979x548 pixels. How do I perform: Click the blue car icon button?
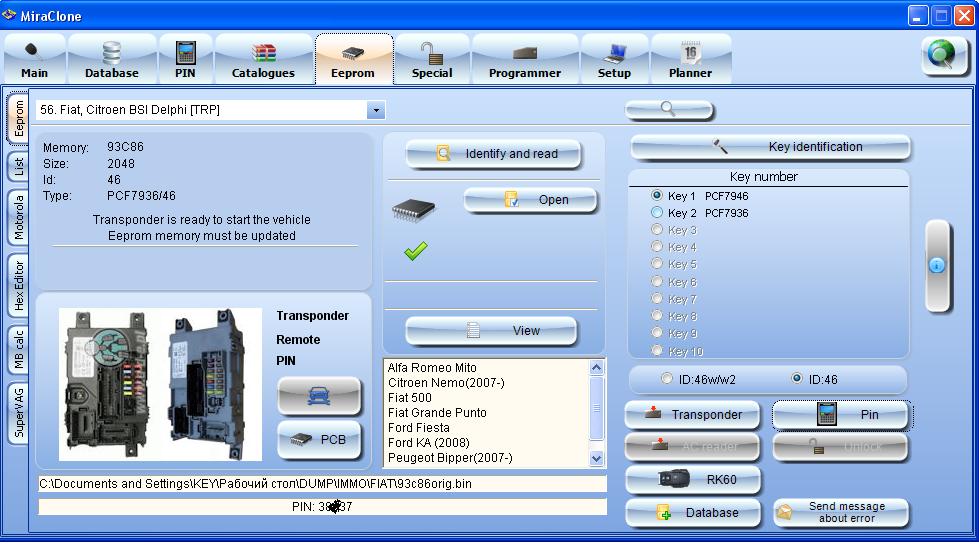click(x=319, y=396)
